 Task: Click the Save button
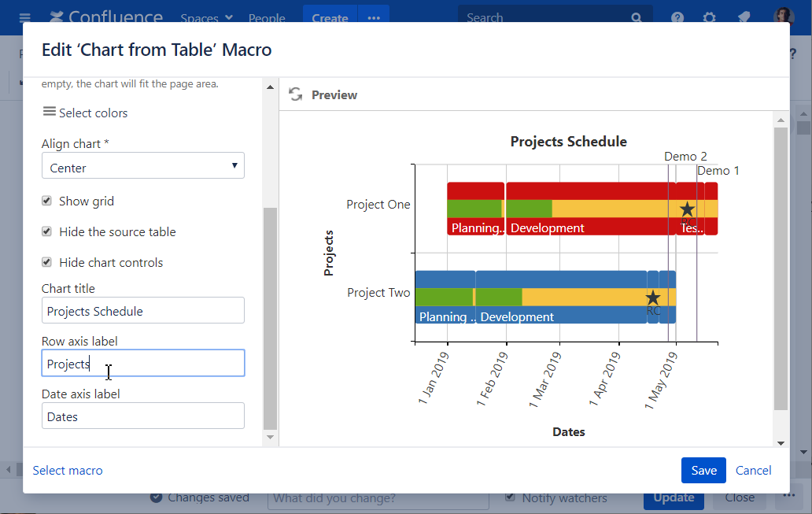(x=703, y=471)
